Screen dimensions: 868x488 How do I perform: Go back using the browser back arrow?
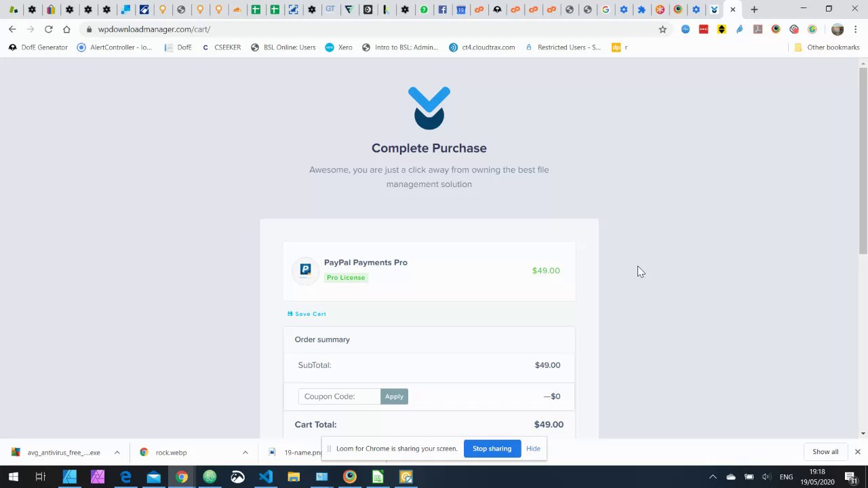click(x=12, y=29)
